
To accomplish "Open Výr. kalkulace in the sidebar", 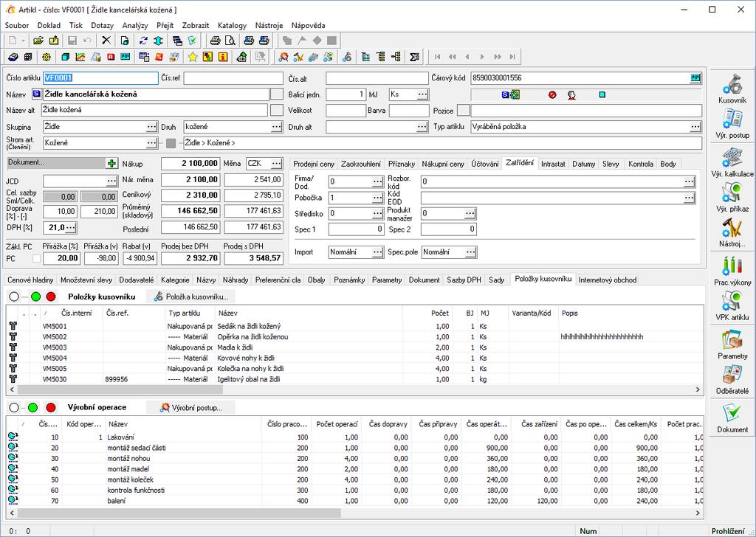I will click(x=732, y=162).
